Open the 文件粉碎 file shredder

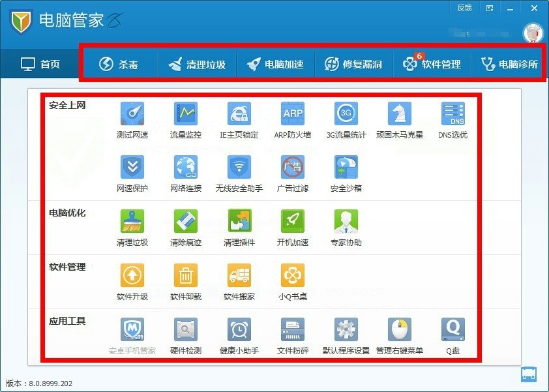pos(293,332)
